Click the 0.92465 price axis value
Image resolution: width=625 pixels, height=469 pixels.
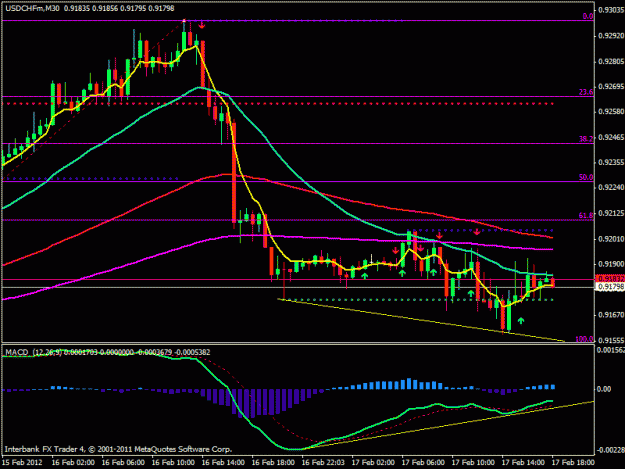tap(611, 137)
